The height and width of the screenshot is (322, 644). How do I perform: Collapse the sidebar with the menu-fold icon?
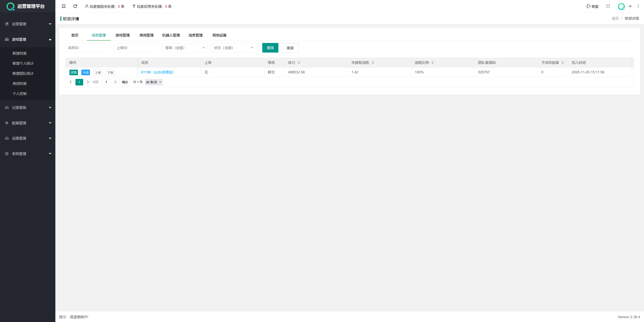click(x=64, y=6)
